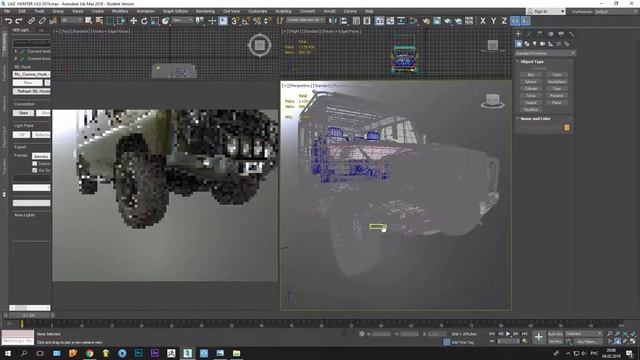Toggle the Angle Snap icon
640x360 pixels.
[246, 21]
